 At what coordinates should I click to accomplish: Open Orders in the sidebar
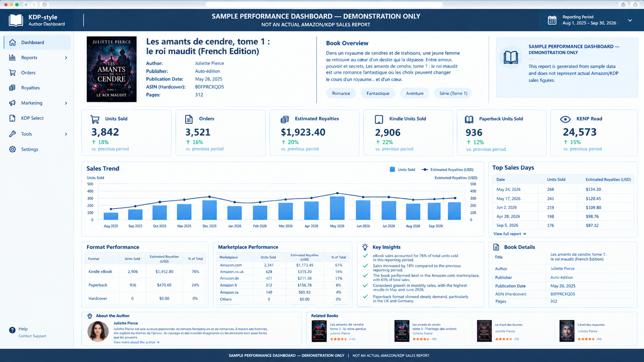point(37,73)
